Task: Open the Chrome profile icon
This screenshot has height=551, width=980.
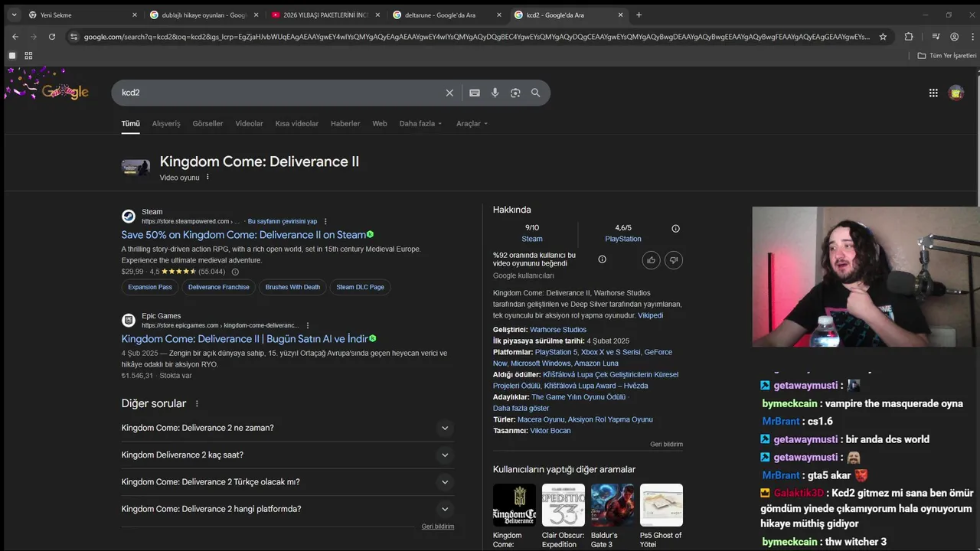Action: coord(954,36)
